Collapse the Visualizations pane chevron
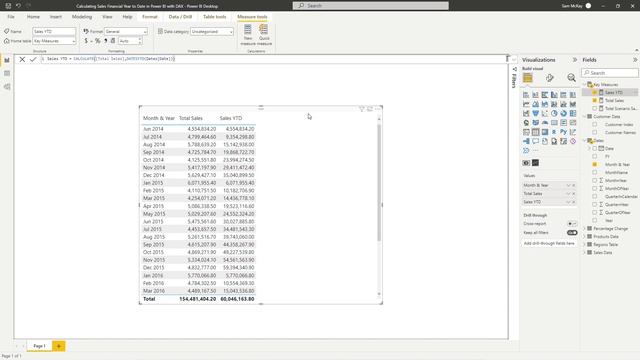The image size is (640, 360). [575, 60]
